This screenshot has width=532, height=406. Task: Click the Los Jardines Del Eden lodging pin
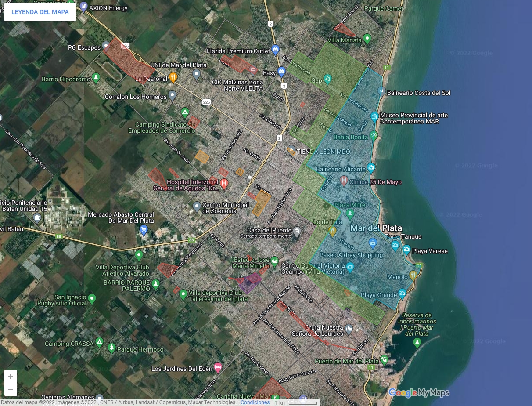pos(217,367)
